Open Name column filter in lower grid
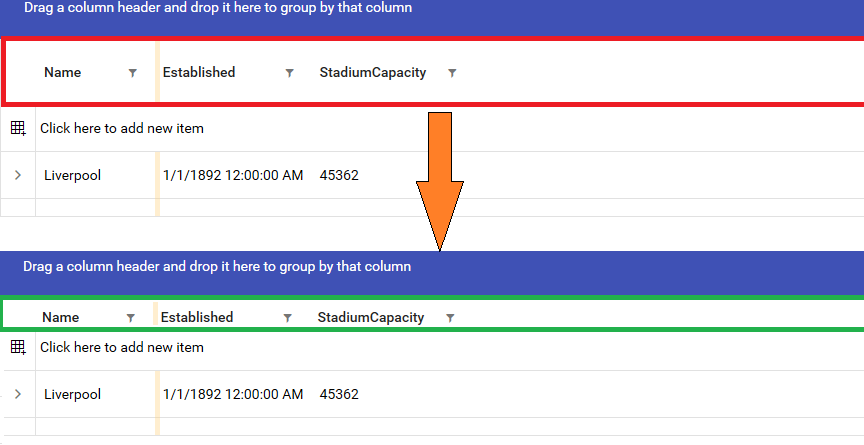864x445 pixels. pyautogui.click(x=131, y=318)
